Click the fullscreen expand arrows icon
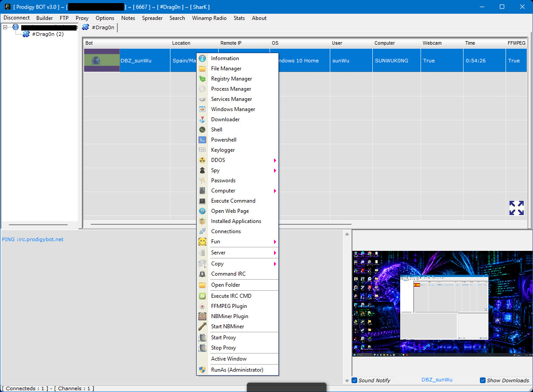This screenshot has height=392, width=533. click(x=516, y=208)
